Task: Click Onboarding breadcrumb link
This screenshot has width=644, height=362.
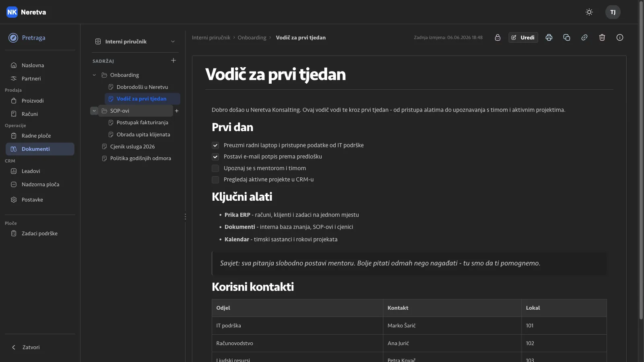Action: pyautogui.click(x=252, y=37)
